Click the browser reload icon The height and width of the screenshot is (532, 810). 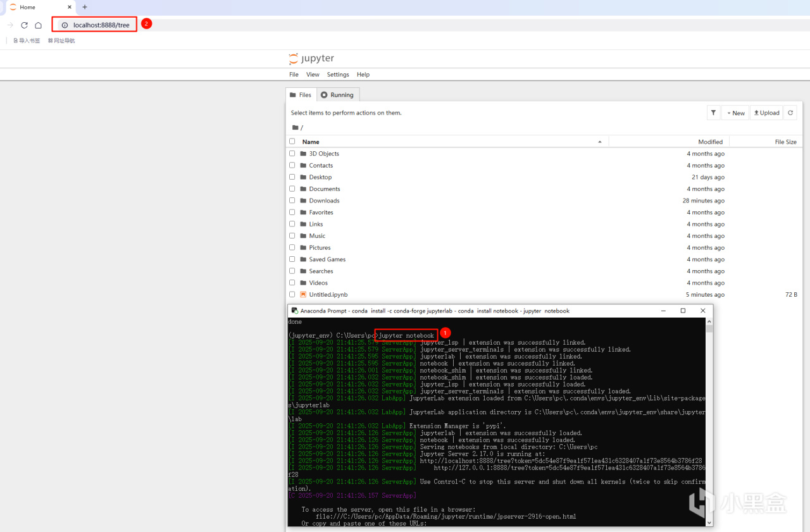tap(24, 25)
